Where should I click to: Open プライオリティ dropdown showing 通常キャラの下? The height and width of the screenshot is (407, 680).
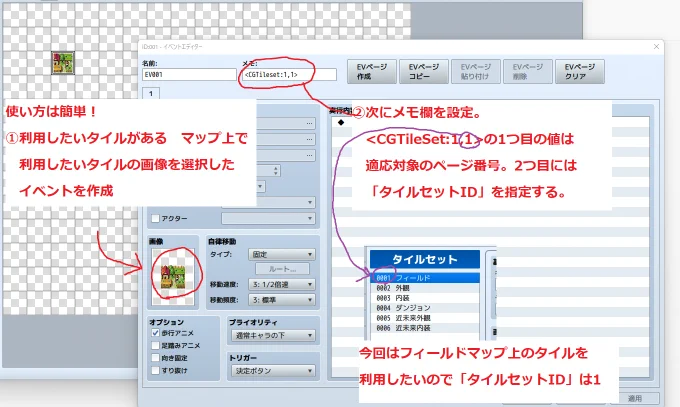273,335
